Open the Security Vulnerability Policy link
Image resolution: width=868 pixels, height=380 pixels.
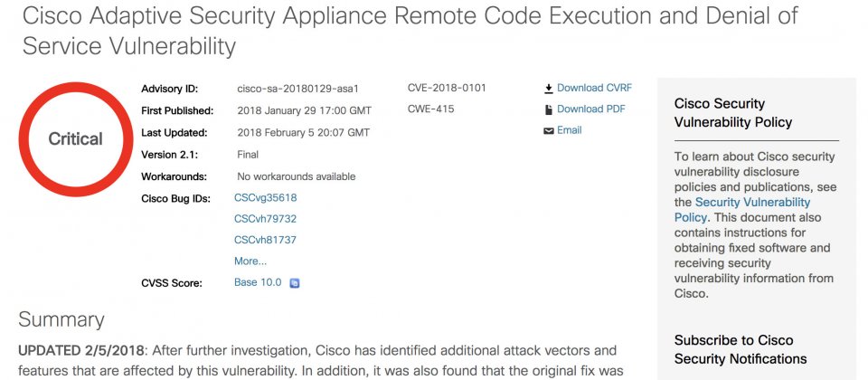click(741, 209)
